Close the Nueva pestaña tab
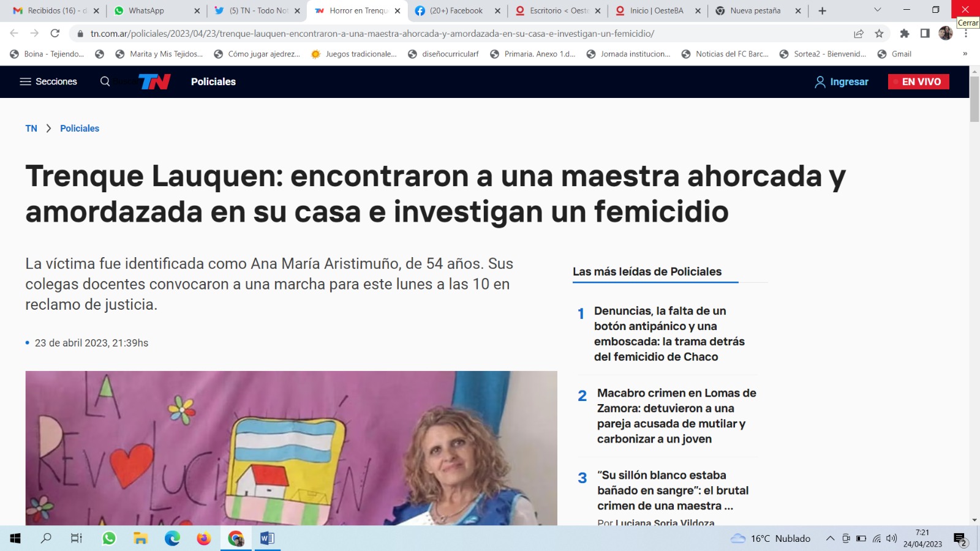This screenshot has width=980, height=551. pos(798,11)
